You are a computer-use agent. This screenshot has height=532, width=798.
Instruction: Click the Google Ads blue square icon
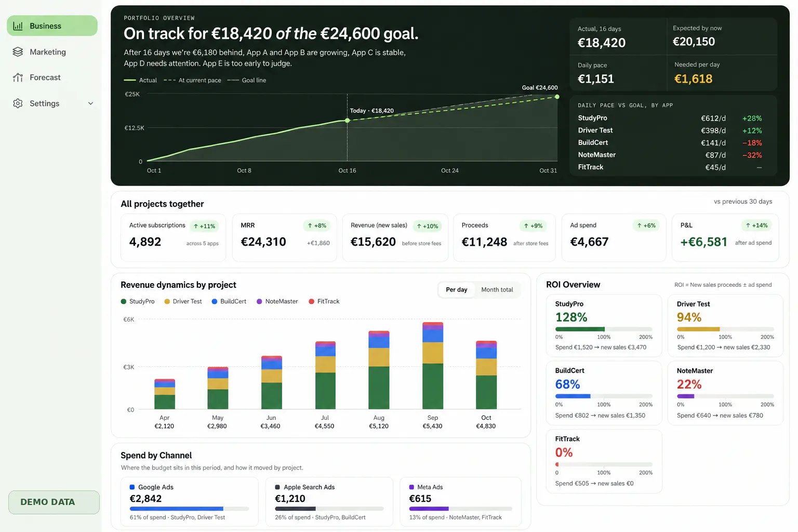132,487
